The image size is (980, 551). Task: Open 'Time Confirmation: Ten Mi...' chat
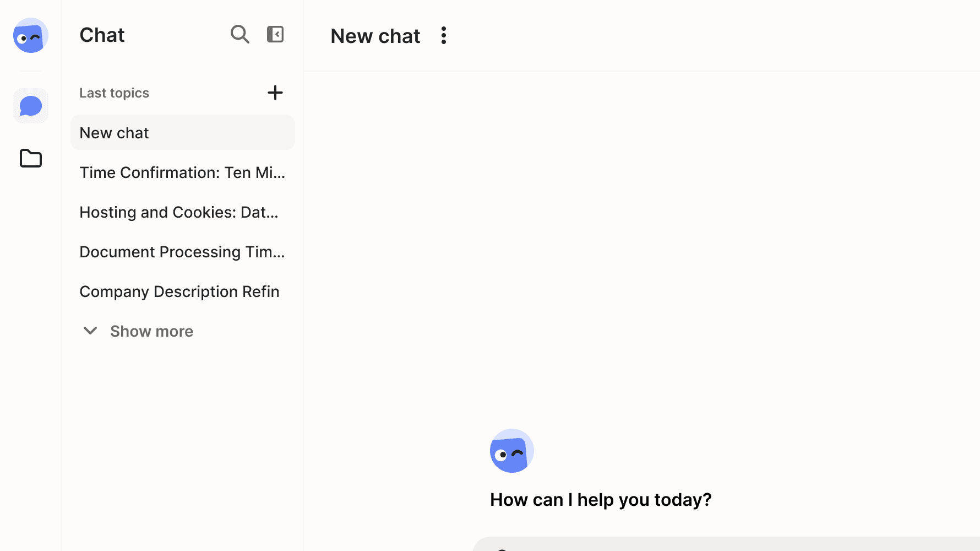(x=182, y=172)
